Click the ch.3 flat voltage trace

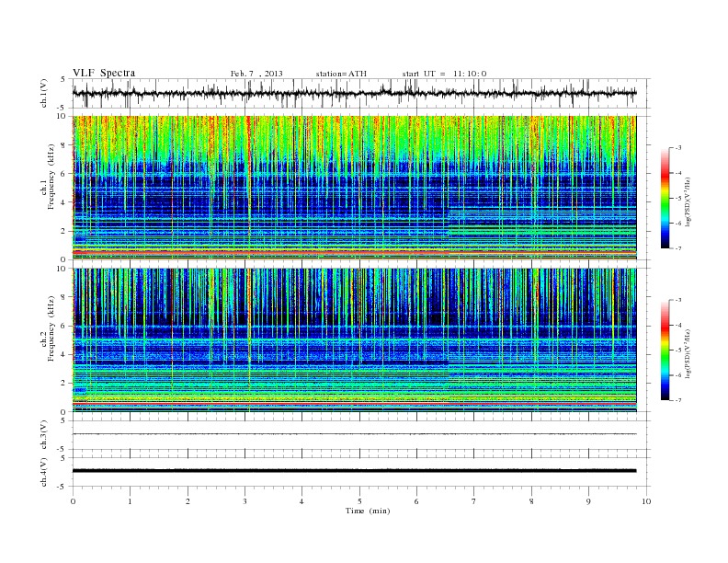click(x=354, y=434)
